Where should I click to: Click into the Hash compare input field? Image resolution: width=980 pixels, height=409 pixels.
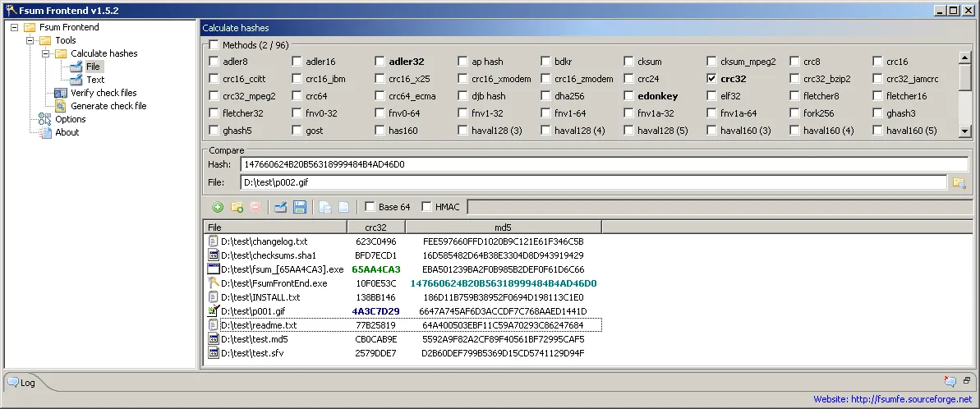pos(591,164)
